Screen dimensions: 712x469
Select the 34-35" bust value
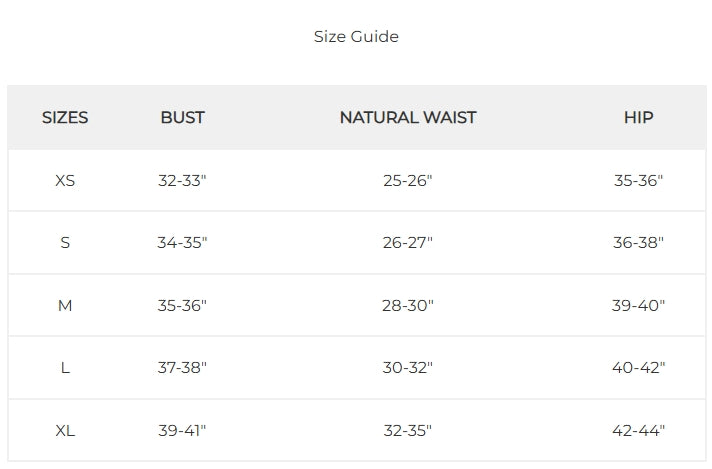[182, 243]
